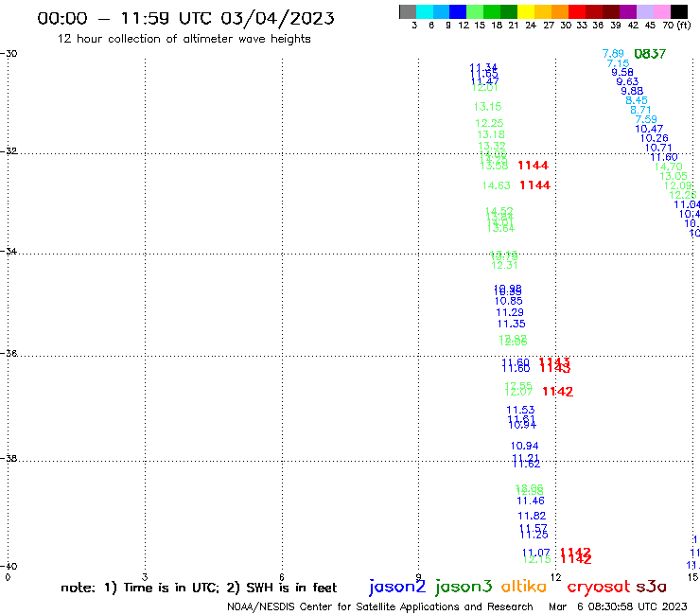
Task: Select the purple 42 ft legend swatch
Action: [628, 11]
